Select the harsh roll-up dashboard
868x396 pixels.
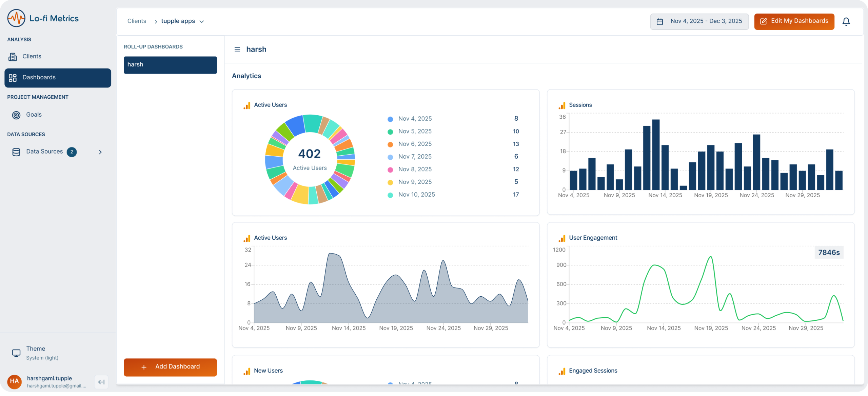point(170,65)
